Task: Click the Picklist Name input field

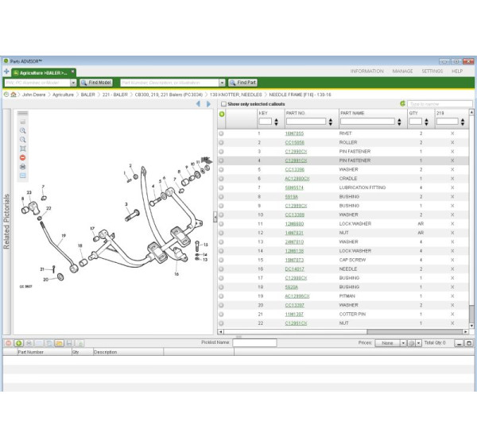Action: (x=254, y=343)
